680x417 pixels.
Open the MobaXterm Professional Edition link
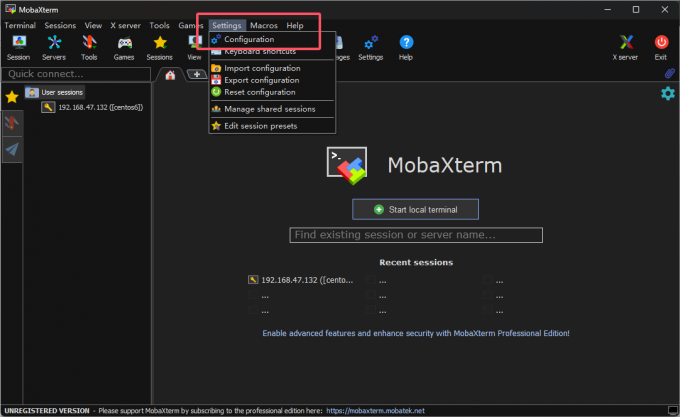(416, 333)
